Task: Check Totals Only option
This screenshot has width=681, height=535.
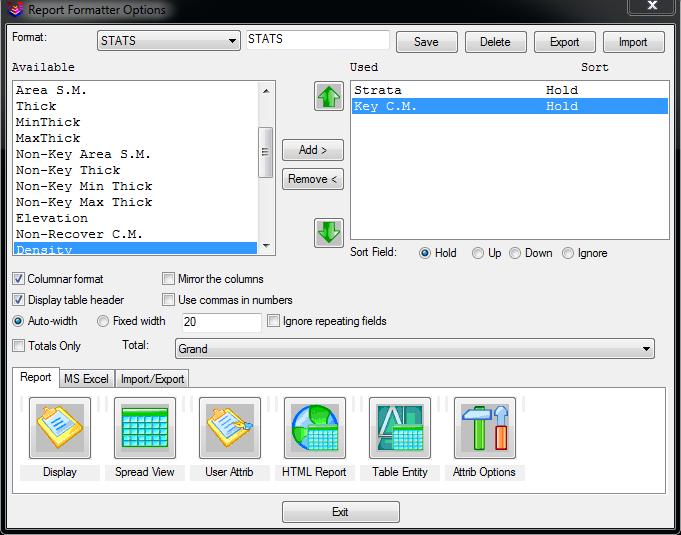Action: point(18,346)
